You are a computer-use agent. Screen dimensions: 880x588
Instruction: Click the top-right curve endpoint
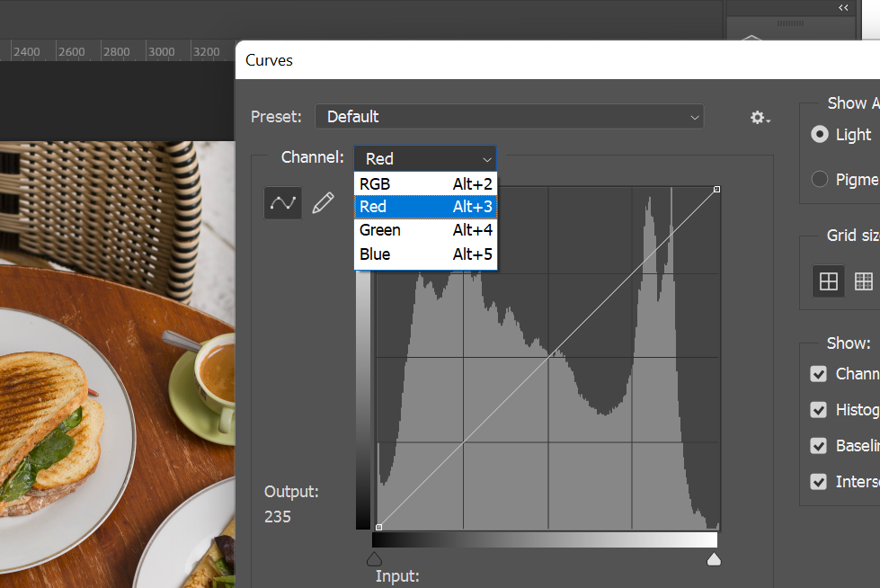(x=716, y=190)
